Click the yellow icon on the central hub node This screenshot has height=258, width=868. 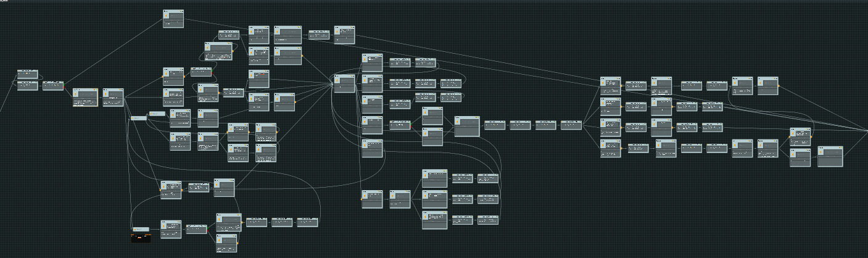click(337, 81)
